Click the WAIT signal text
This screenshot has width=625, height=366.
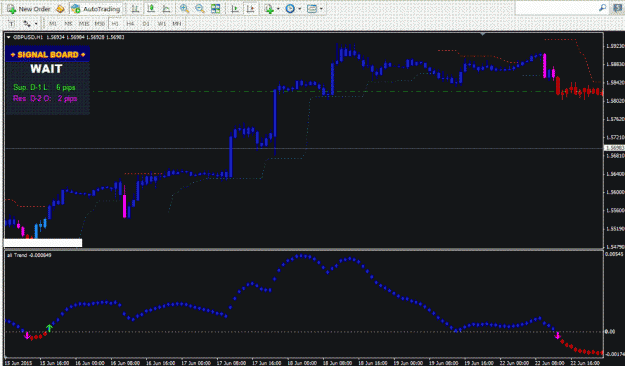[x=46, y=69]
